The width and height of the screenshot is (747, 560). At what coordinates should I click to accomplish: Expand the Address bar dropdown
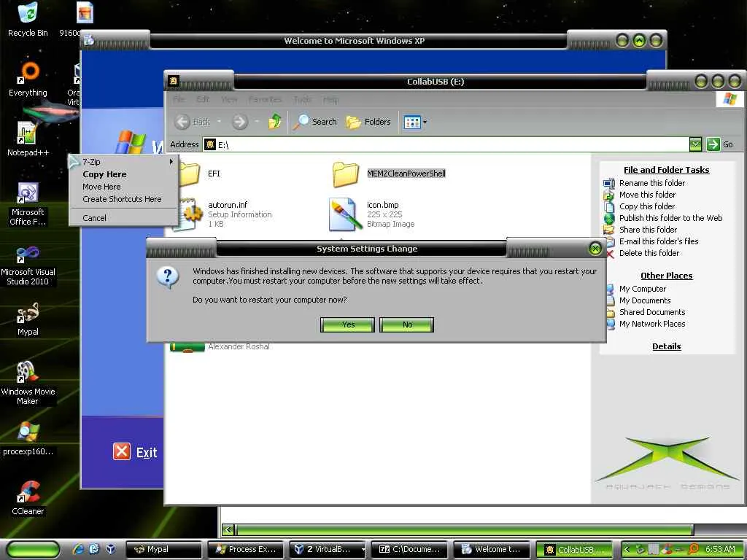tap(695, 144)
